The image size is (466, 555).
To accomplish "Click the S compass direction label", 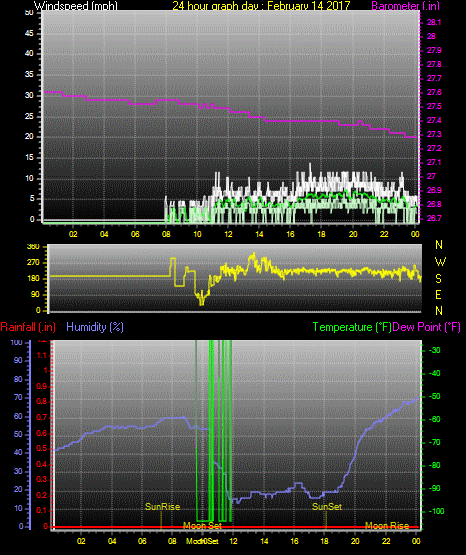I will click(438, 279).
